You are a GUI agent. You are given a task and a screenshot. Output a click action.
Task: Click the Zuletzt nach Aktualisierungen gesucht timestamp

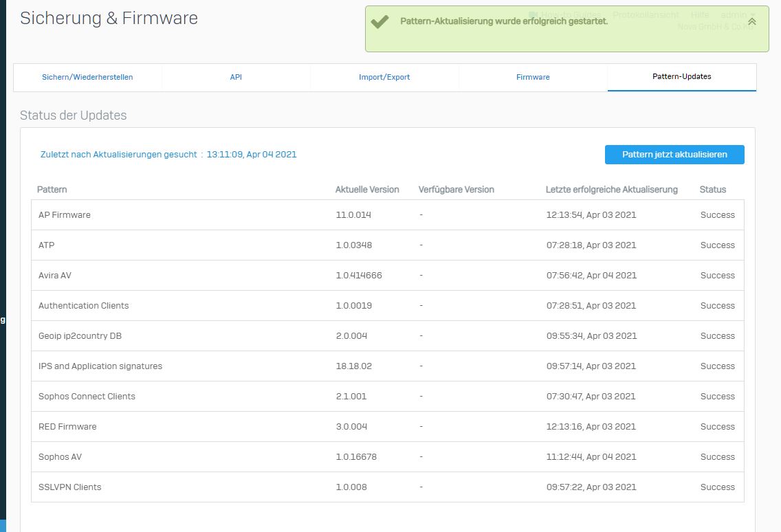pos(252,155)
